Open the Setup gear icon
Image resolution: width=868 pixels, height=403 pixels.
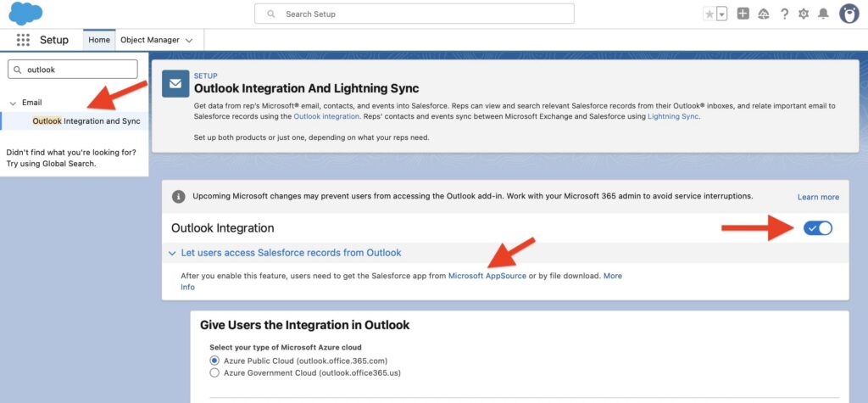coord(804,14)
